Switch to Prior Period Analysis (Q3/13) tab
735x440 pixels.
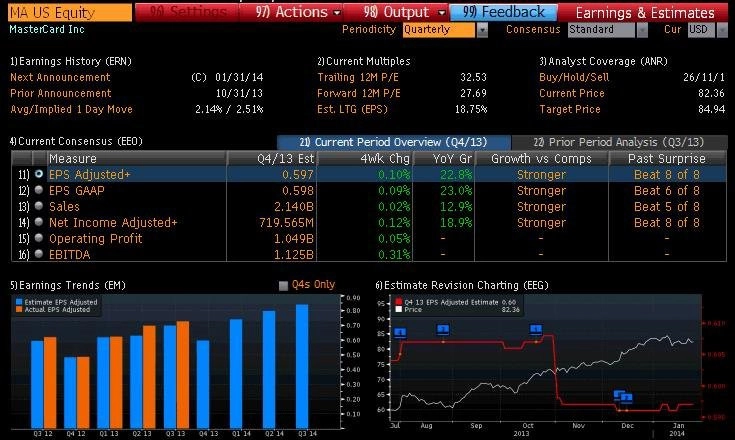pyautogui.click(x=619, y=142)
